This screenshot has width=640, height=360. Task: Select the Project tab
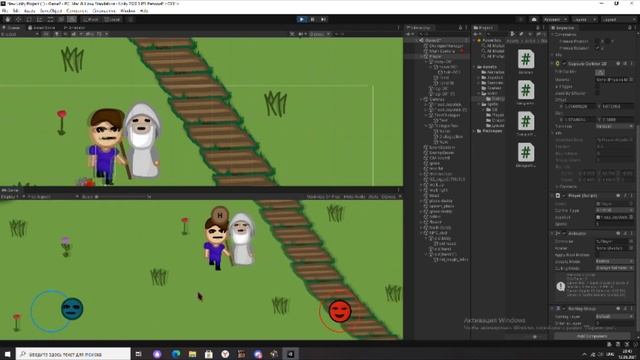pos(483,28)
